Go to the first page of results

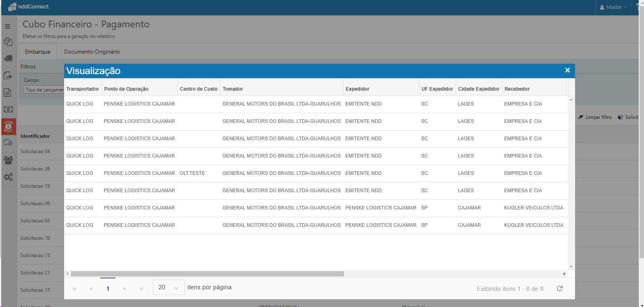tap(74, 289)
